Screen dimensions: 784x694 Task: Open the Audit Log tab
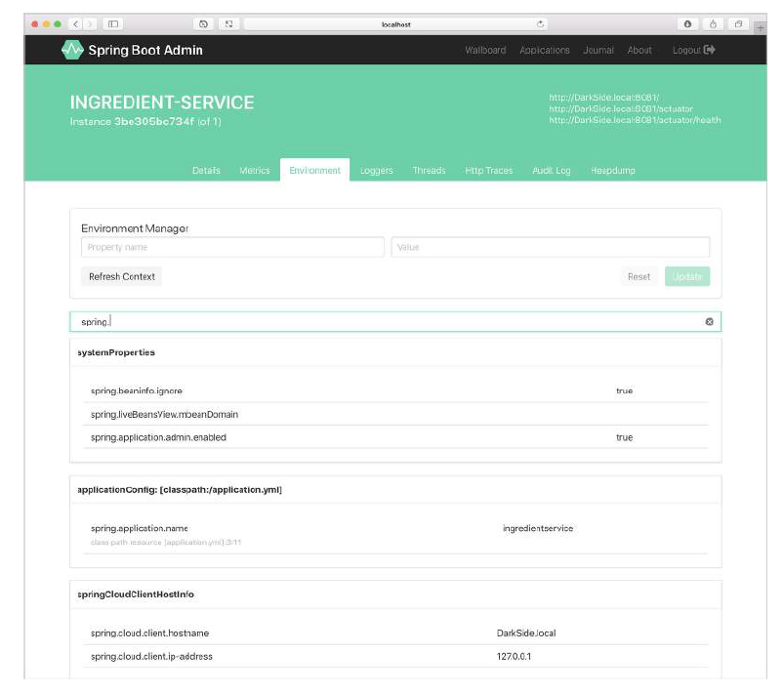click(x=551, y=171)
